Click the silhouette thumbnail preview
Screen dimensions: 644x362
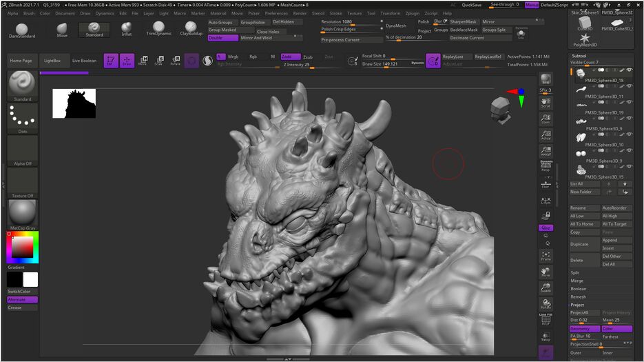[74, 103]
